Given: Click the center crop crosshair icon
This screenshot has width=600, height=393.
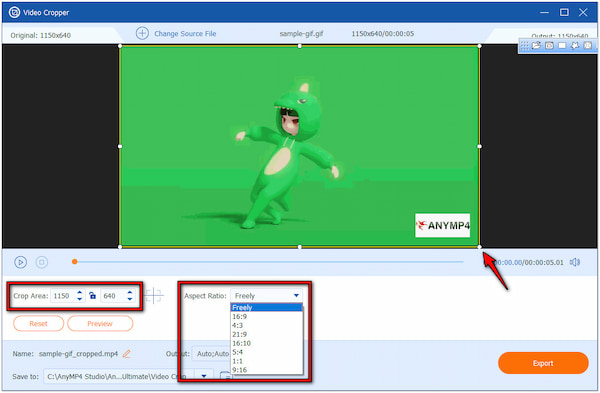Looking at the screenshot, I should (153, 295).
